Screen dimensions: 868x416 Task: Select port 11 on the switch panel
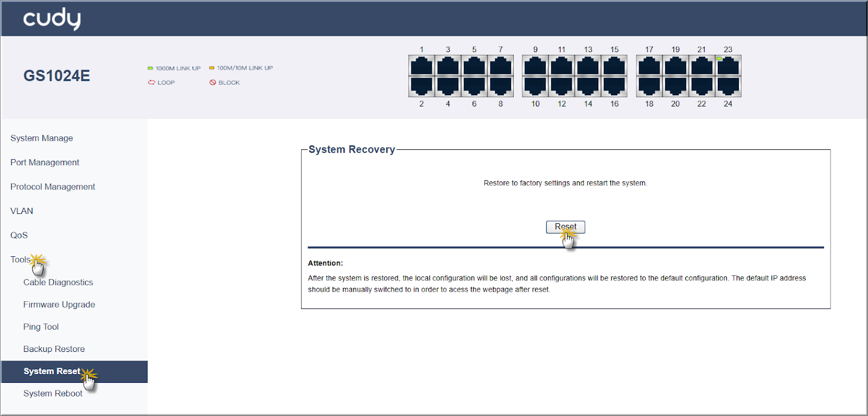pyautogui.click(x=561, y=66)
